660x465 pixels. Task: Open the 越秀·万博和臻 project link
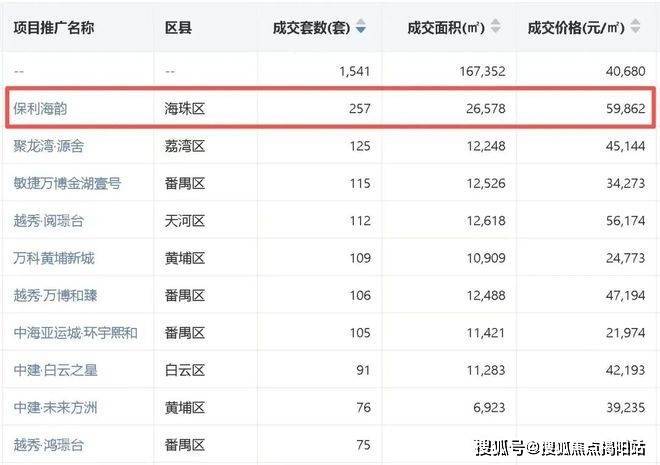[56, 295]
